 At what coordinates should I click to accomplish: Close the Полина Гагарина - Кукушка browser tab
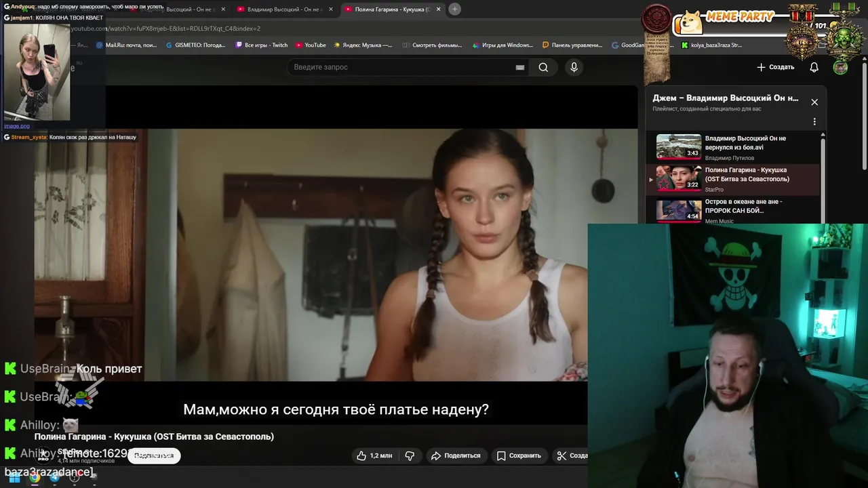[439, 9]
